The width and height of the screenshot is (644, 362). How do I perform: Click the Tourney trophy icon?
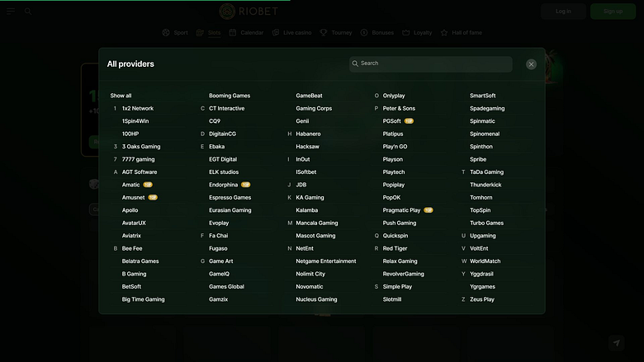coord(324,33)
